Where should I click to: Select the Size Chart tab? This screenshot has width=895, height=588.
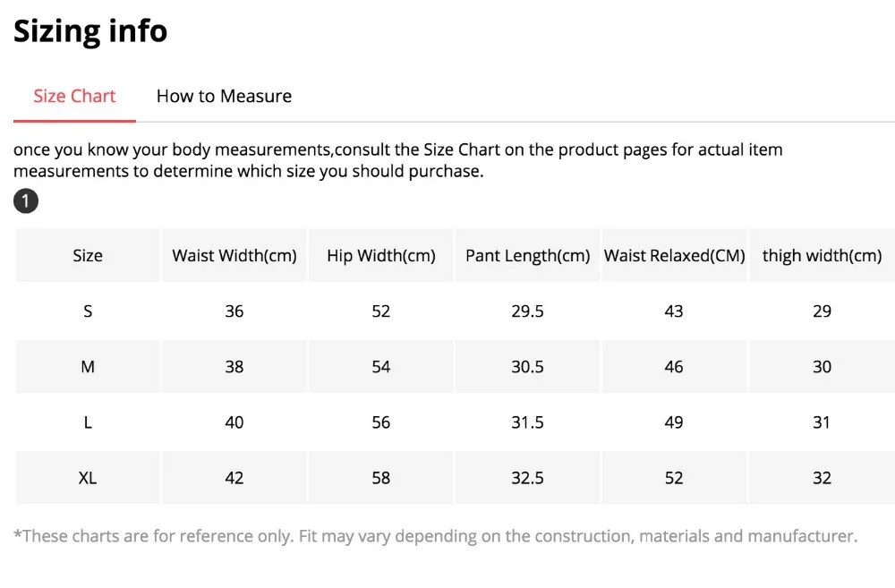[74, 96]
